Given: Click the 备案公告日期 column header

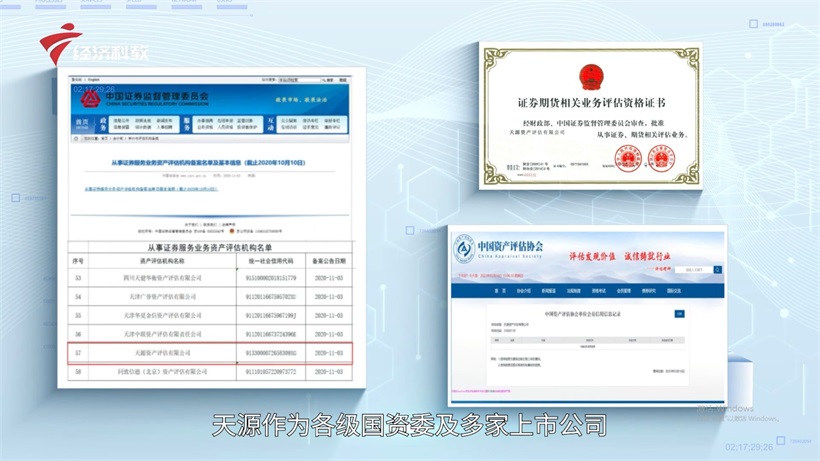Looking at the screenshot, I should pyautogui.click(x=329, y=261).
